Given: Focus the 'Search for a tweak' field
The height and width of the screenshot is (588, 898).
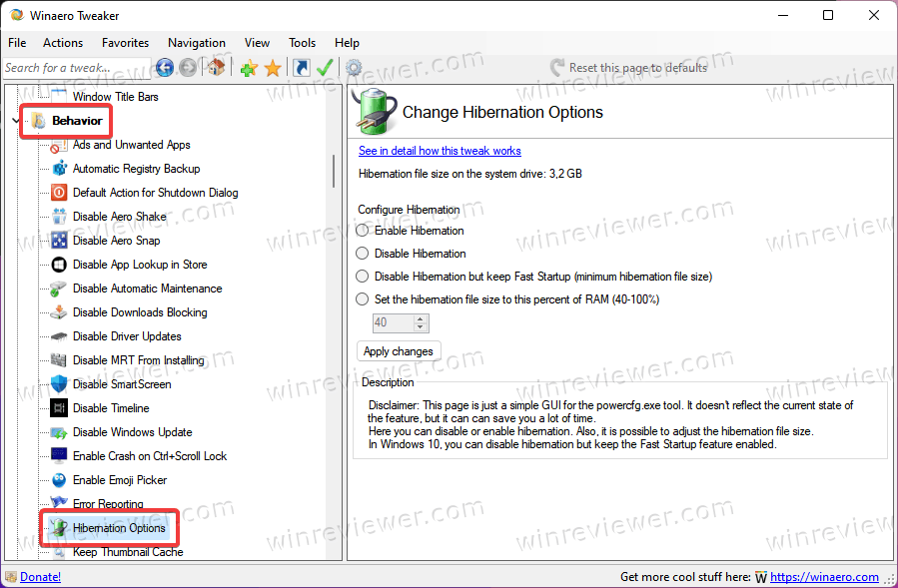Looking at the screenshot, I should pos(77,68).
